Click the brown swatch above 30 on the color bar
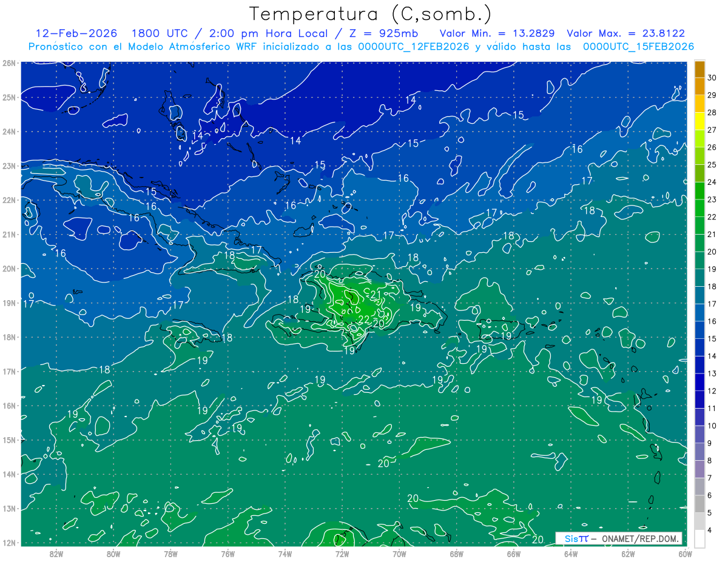The image size is (728, 562). tap(699, 70)
